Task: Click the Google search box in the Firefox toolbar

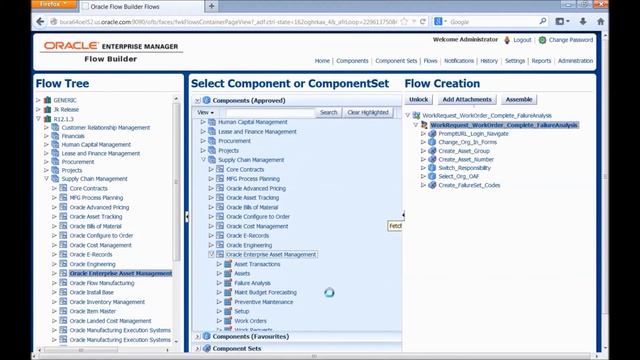Action: [x=493, y=22]
